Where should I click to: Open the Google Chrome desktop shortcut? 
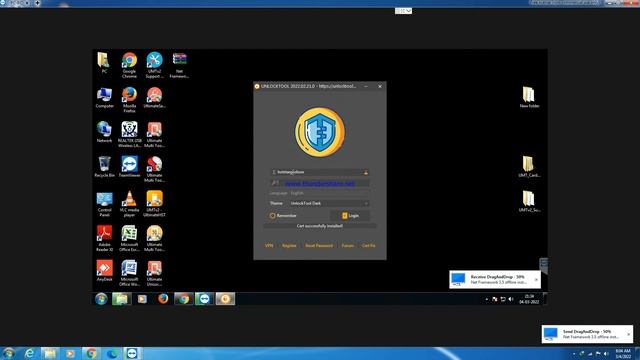pos(129,65)
